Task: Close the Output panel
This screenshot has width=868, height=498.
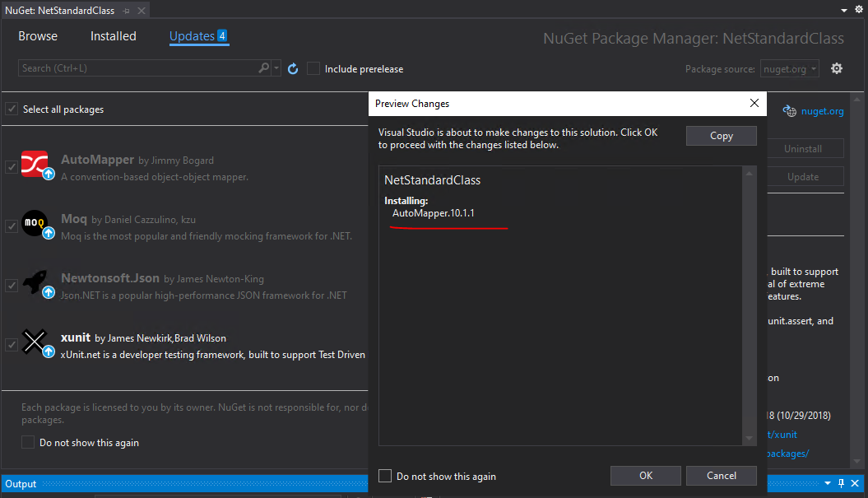Action: coord(855,483)
